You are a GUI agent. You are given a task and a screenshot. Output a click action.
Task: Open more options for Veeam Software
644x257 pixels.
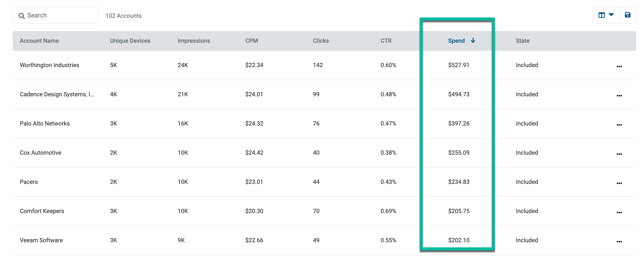(x=619, y=241)
